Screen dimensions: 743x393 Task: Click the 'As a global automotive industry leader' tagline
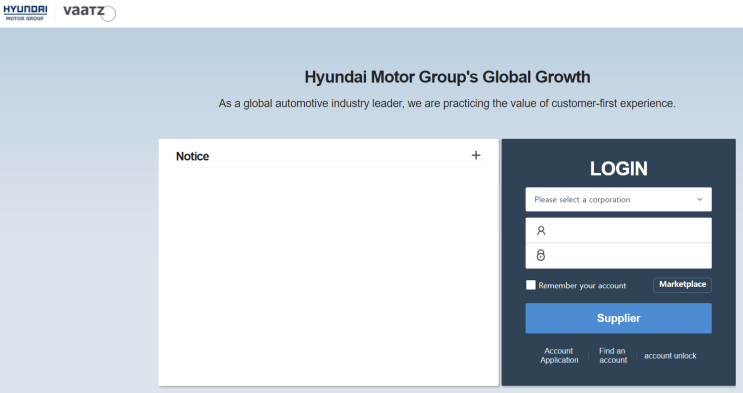[x=447, y=103]
